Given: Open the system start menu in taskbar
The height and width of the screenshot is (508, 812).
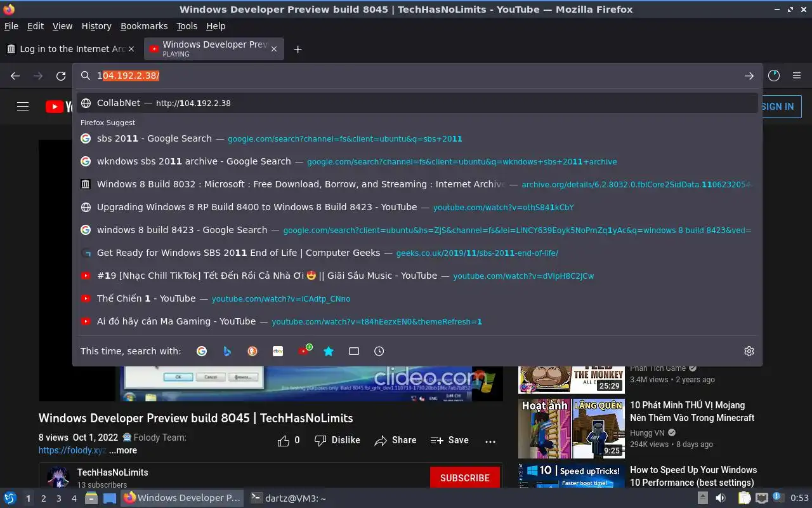Looking at the screenshot, I should [10, 498].
